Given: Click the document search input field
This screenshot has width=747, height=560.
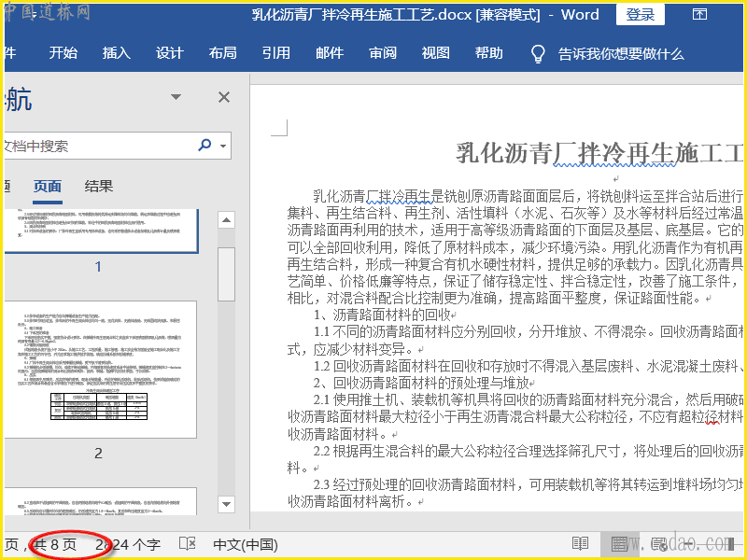Looking at the screenshot, I should point(98,146).
